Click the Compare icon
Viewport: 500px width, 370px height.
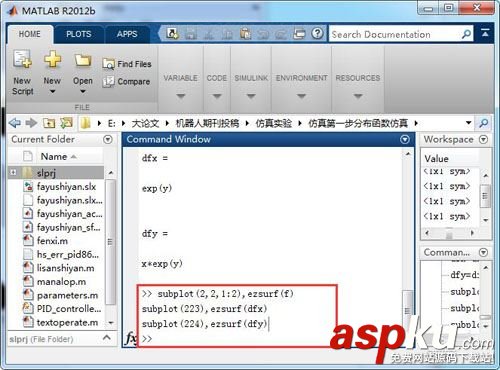tap(108, 81)
